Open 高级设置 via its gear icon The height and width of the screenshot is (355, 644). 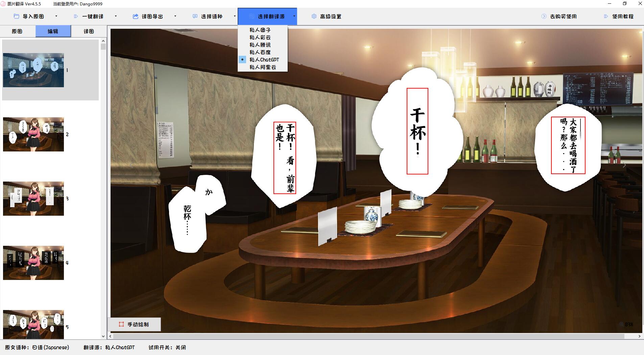coord(314,16)
